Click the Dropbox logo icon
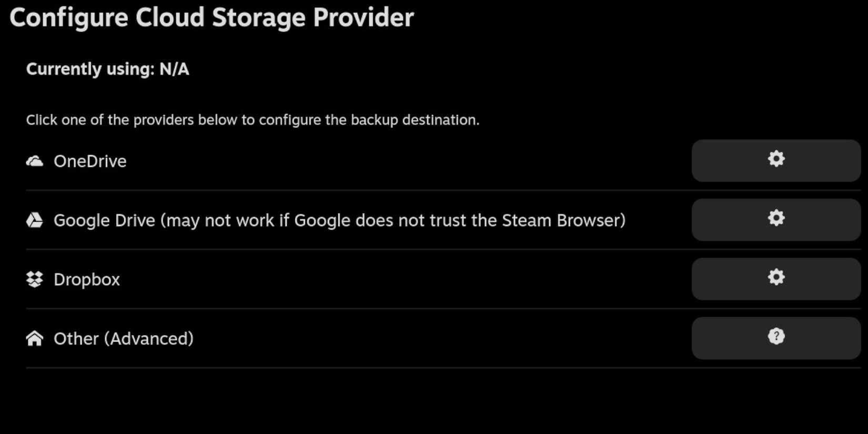 35,279
